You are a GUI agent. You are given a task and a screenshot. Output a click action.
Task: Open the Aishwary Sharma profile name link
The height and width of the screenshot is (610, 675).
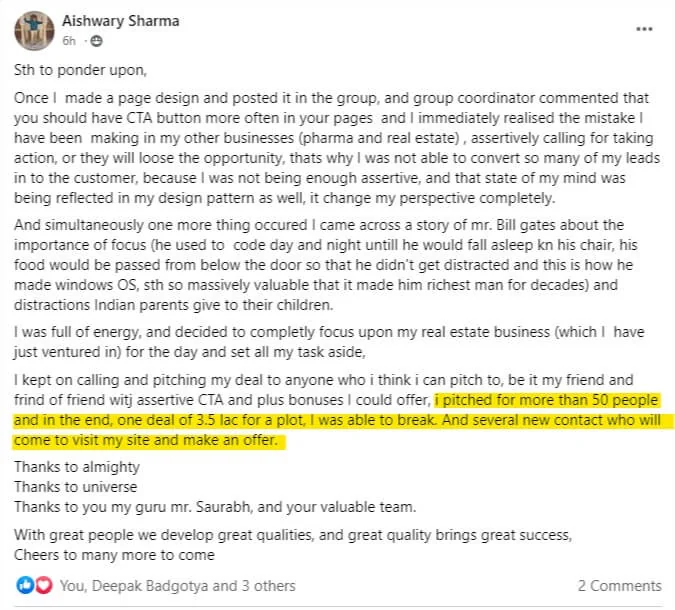click(x=124, y=21)
